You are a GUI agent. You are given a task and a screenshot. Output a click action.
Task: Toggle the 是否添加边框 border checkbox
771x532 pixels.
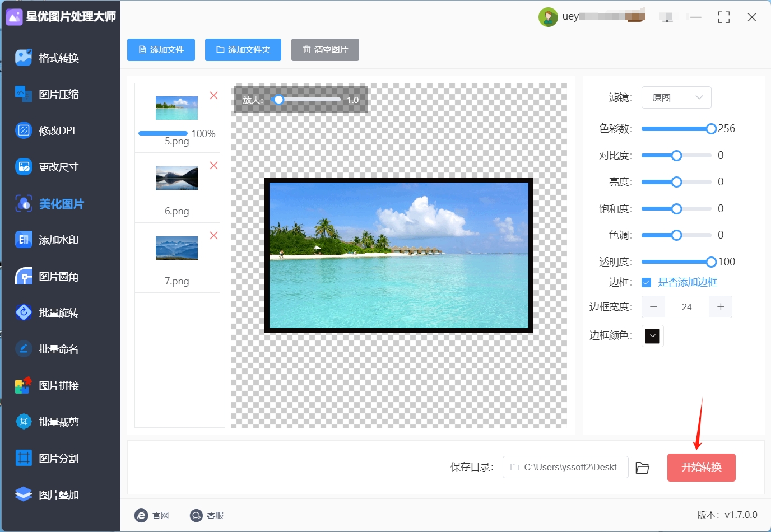pos(647,282)
